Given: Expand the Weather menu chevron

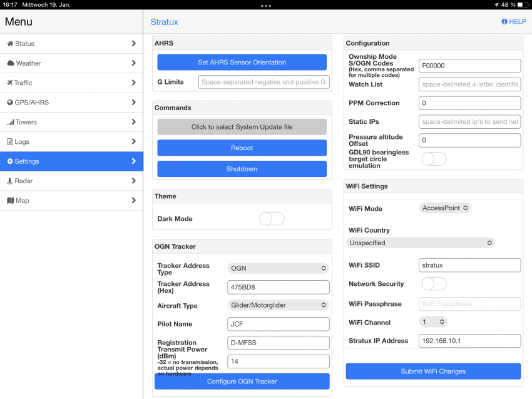Looking at the screenshot, I should coord(134,63).
